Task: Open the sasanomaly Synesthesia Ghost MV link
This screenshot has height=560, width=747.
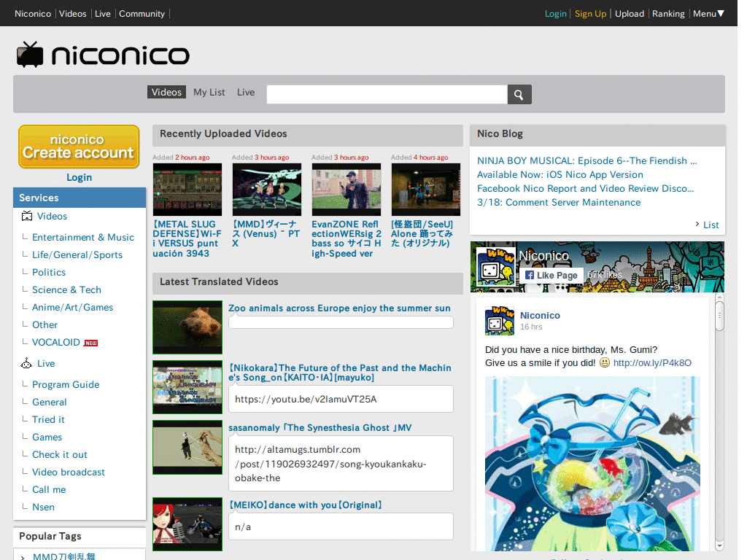Action: pyautogui.click(x=320, y=427)
